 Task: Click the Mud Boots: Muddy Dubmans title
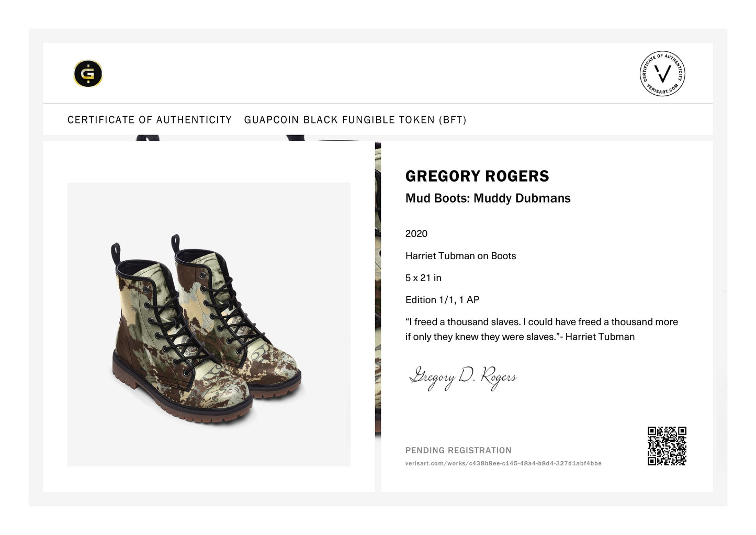(488, 198)
